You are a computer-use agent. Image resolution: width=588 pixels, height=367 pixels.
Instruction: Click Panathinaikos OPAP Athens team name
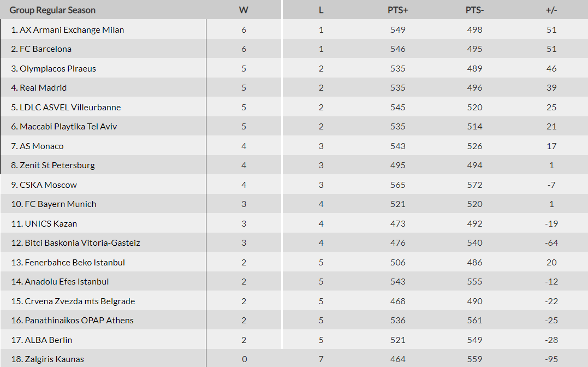tap(79, 320)
